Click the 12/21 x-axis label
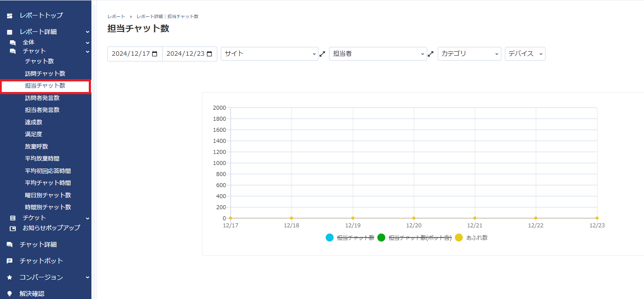This screenshot has width=644, height=299. pos(475,226)
